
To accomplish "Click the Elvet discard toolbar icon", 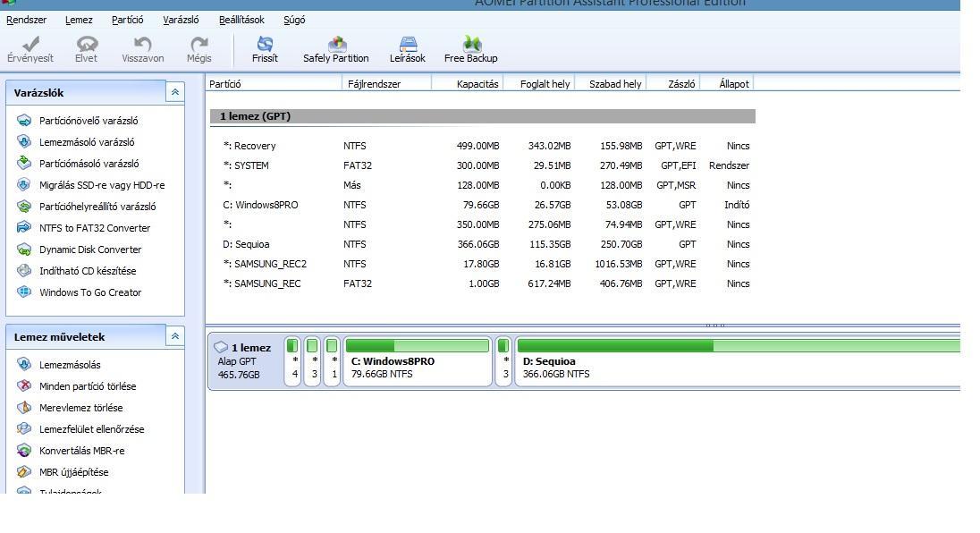I will [x=86, y=45].
